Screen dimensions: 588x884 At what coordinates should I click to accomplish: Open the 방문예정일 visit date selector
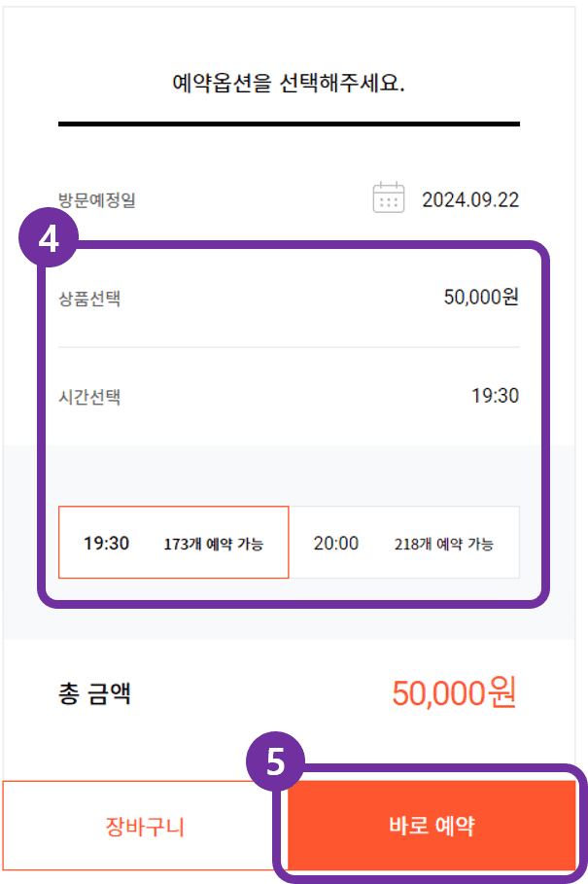(292, 198)
